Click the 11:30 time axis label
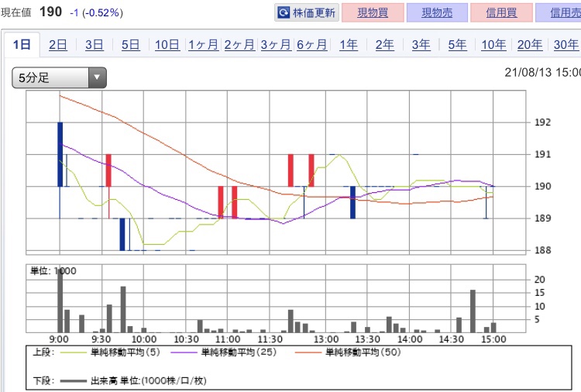Viewport: 581px width, 392px height. pyautogui.click(x=270, y=339)
